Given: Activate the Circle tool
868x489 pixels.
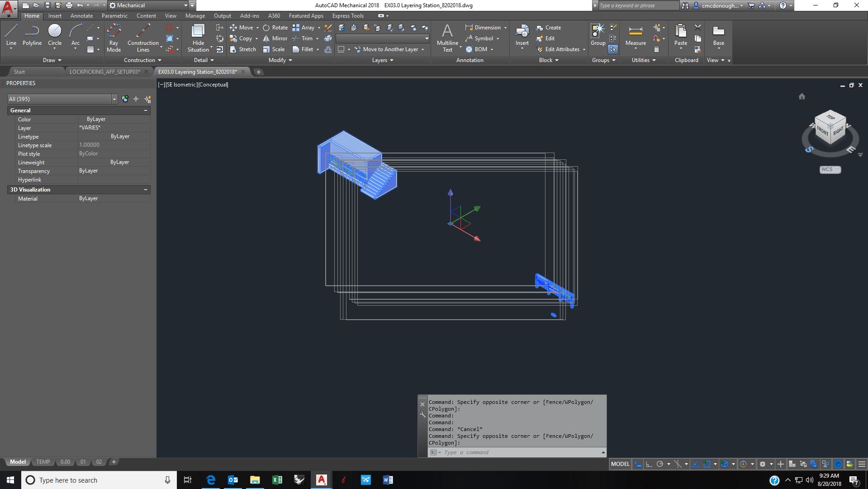Looking at the screenshot, I should pos(55,35).
